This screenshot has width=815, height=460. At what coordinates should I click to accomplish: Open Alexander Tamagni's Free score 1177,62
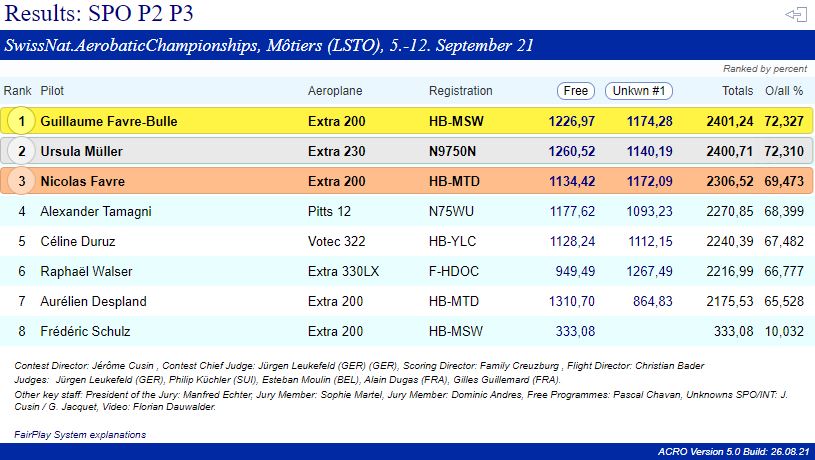point(572,212)
